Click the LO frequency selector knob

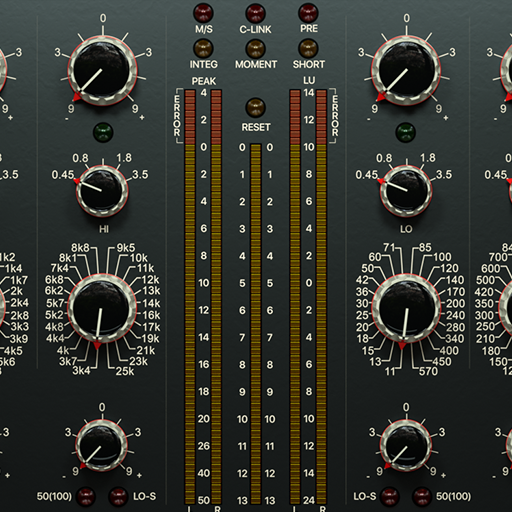click(x=406, y=309)
